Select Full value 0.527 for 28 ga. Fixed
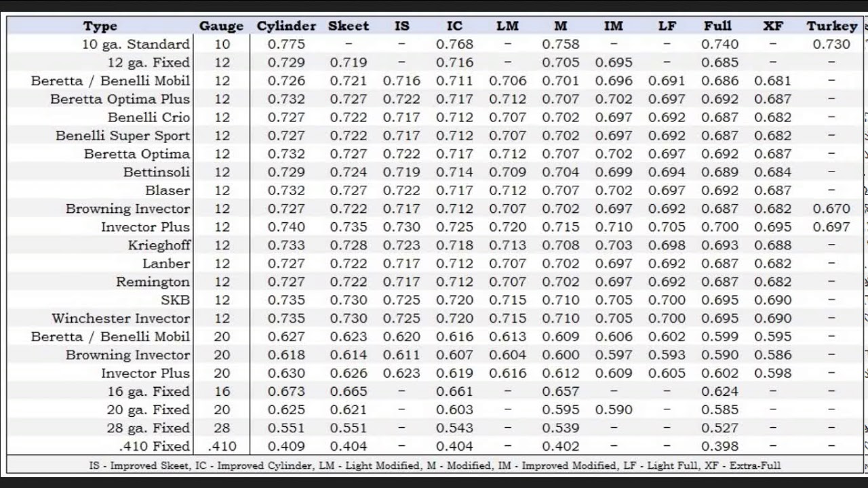The width and height of the screenshot is (868, 488). [719, 428]
